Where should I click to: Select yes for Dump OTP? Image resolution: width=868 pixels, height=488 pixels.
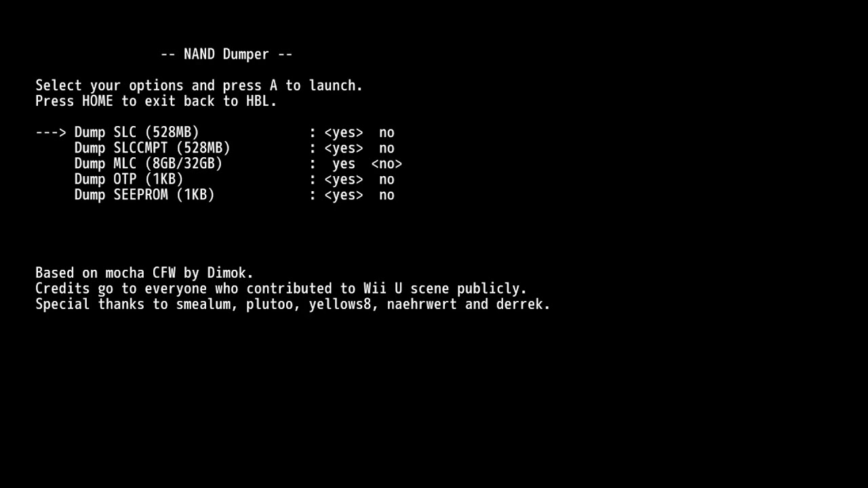(x=344, y=180)
